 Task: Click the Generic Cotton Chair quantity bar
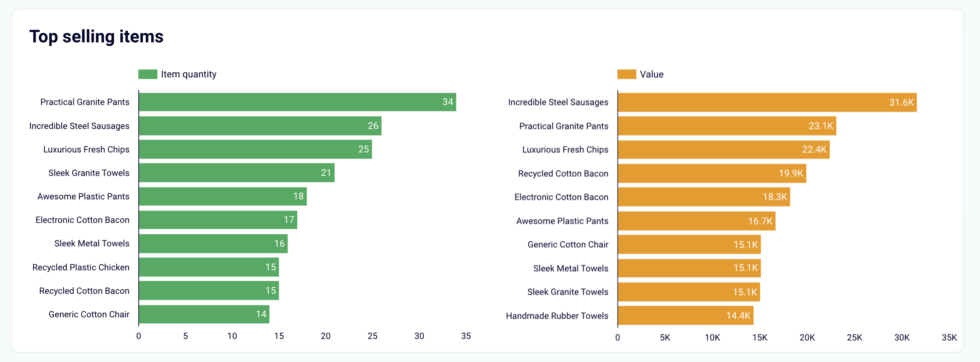pos(204,314)
